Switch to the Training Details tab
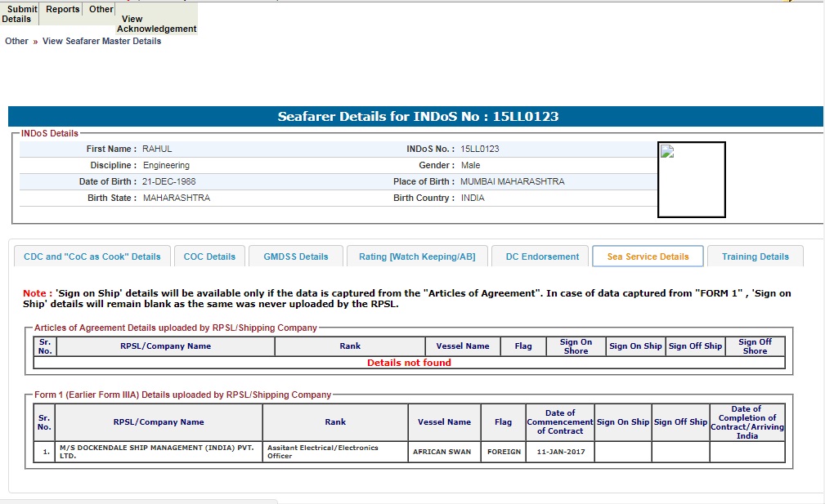This screenshot has width=825, height=504. (755, 256)
